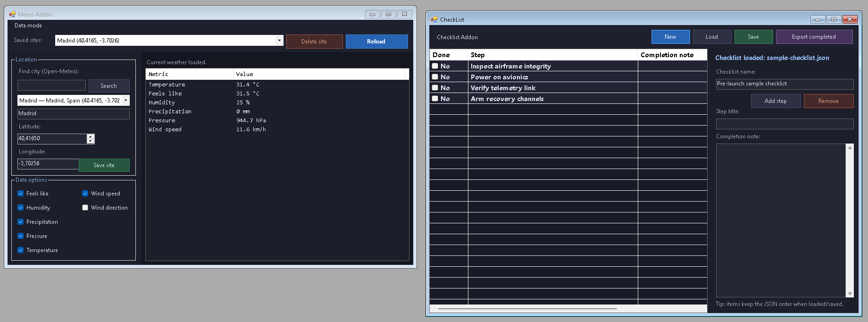
Task: Click the Completion note column header
Action: pyautogui.click(x=672, y=55)
